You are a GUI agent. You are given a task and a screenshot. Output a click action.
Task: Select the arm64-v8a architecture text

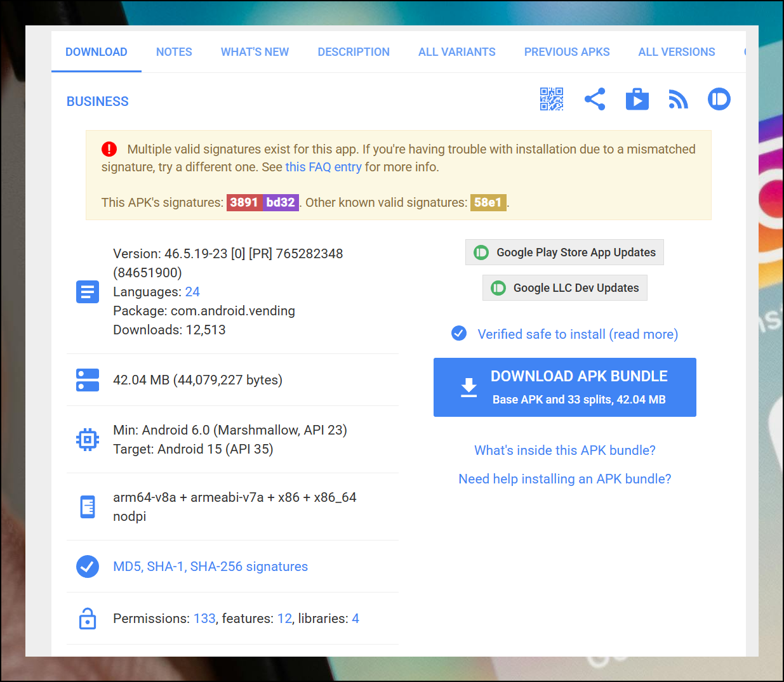point(235,497)
